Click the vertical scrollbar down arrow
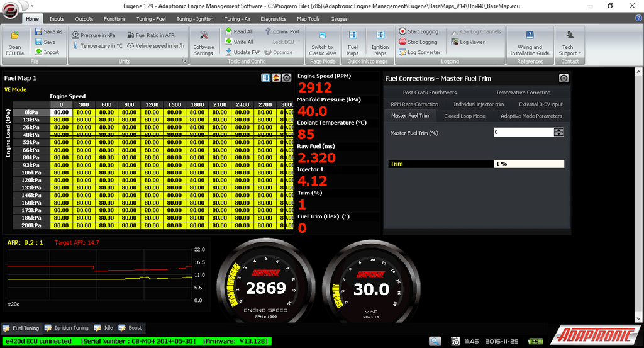Image resolution: width=644 pixels, height=348 pixels. coord(638,318)
